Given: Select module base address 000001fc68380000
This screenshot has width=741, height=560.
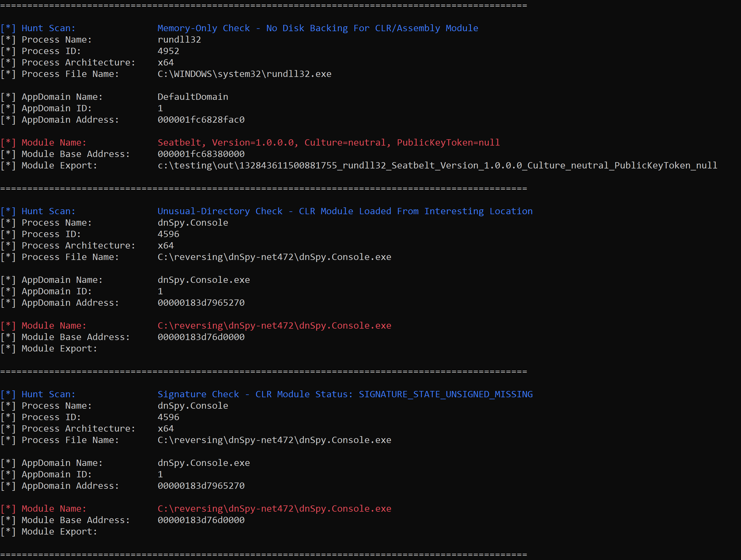Looking at the screenshot, I should [x=201, y=154].
